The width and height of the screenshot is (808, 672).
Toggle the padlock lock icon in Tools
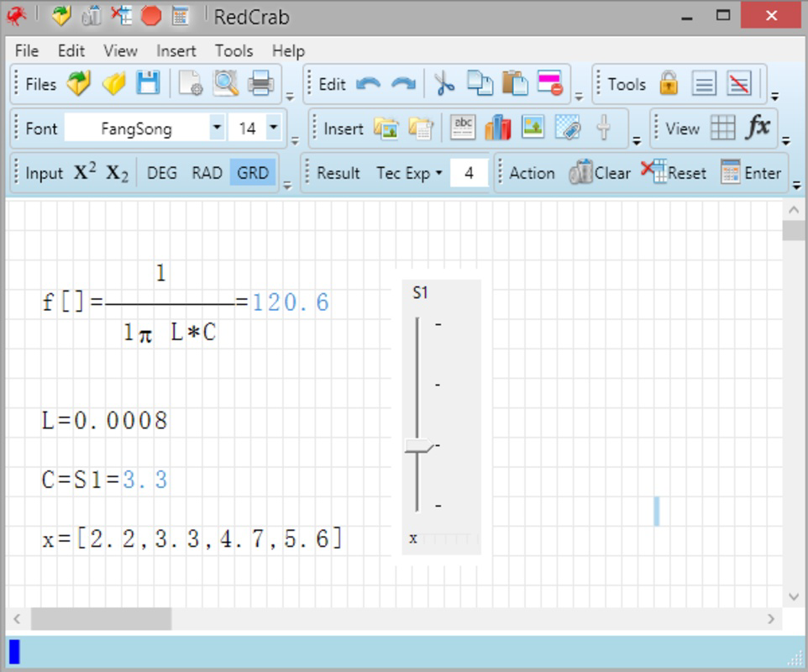(669, 83)
